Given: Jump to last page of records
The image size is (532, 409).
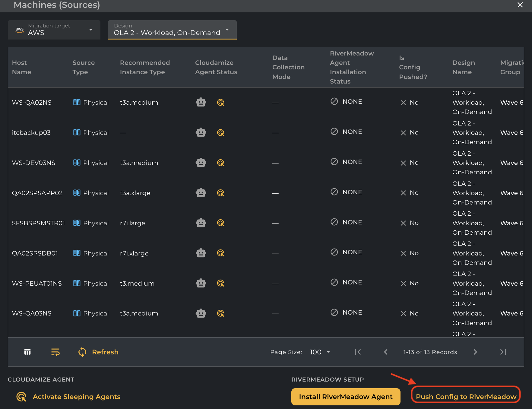Looking at the screenshot, I should 503,352.
